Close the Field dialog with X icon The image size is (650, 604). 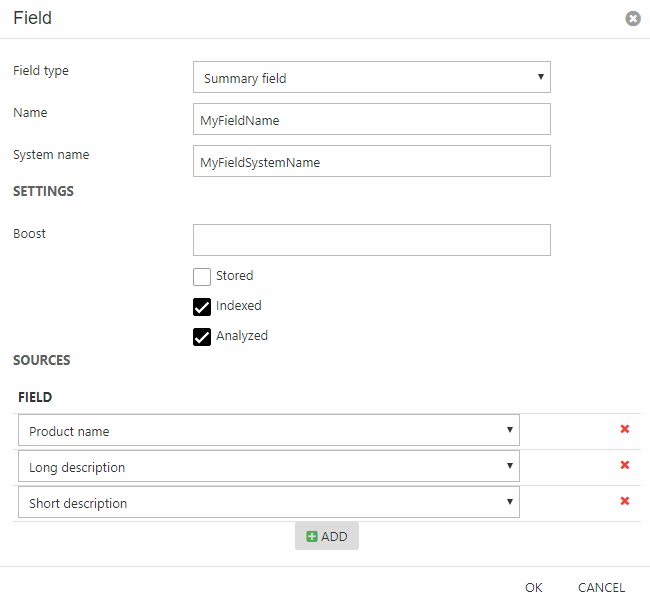point(632,19)
